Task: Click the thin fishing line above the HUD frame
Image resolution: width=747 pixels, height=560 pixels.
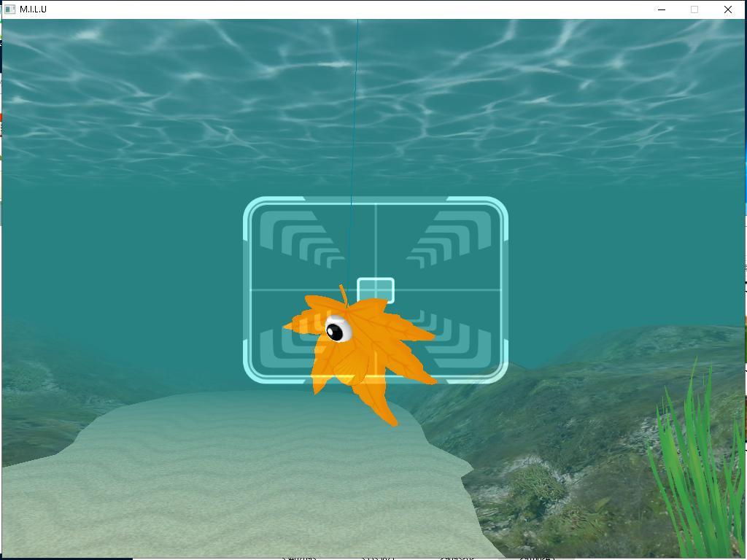Action: 356,109
